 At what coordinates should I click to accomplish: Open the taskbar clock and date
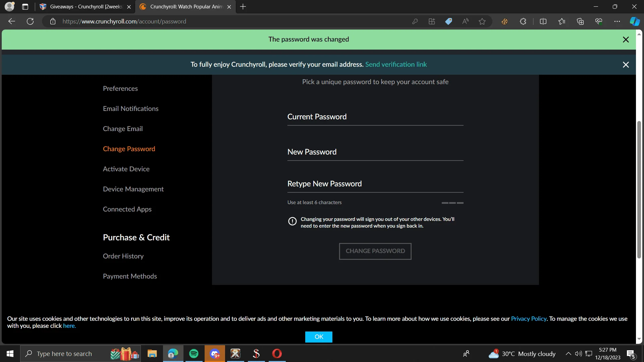click(x=607, y=354)
